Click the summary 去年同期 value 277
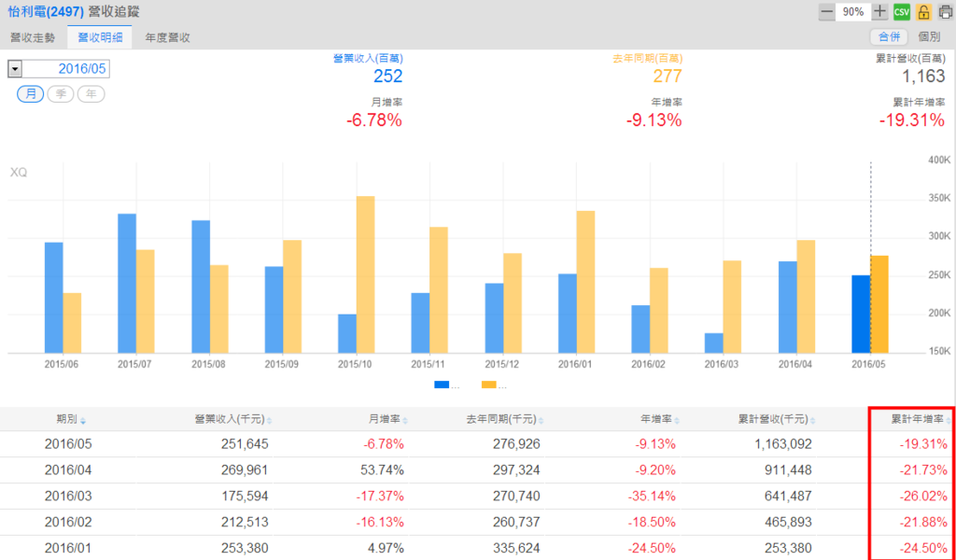 pyautogui.click(x=668, y=77)
